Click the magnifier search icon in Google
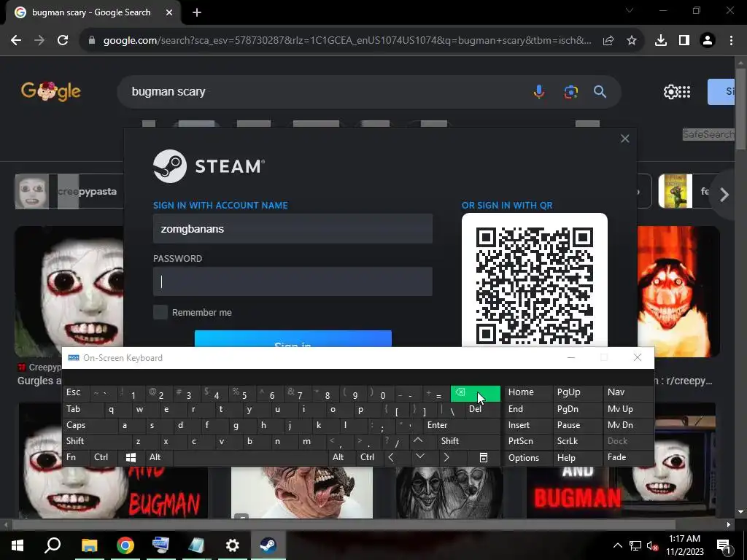The image size is (747, 560). click(600, 91)
